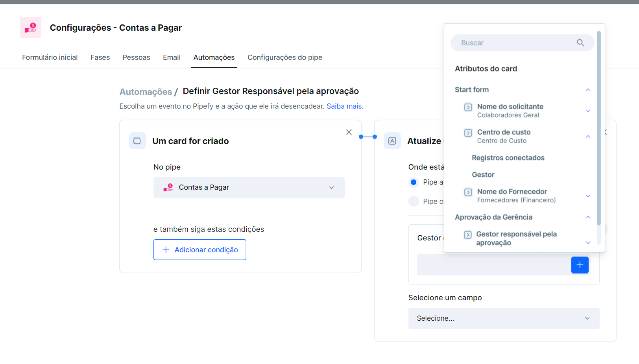Viewport: 639px width, 364px height.
Task: Click the Atributos do card heading
Action: click(x=486, y=68)
